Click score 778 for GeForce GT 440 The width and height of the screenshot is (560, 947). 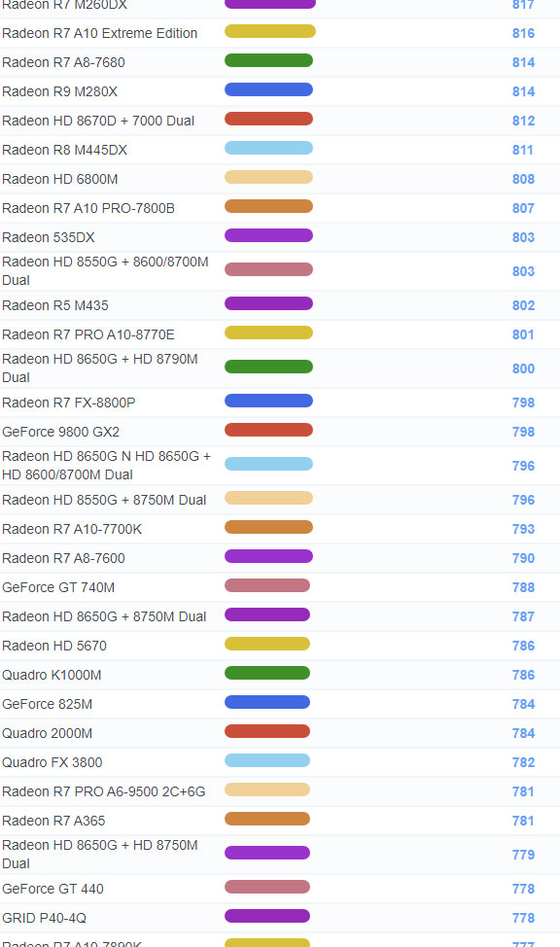tap(523, 889)
